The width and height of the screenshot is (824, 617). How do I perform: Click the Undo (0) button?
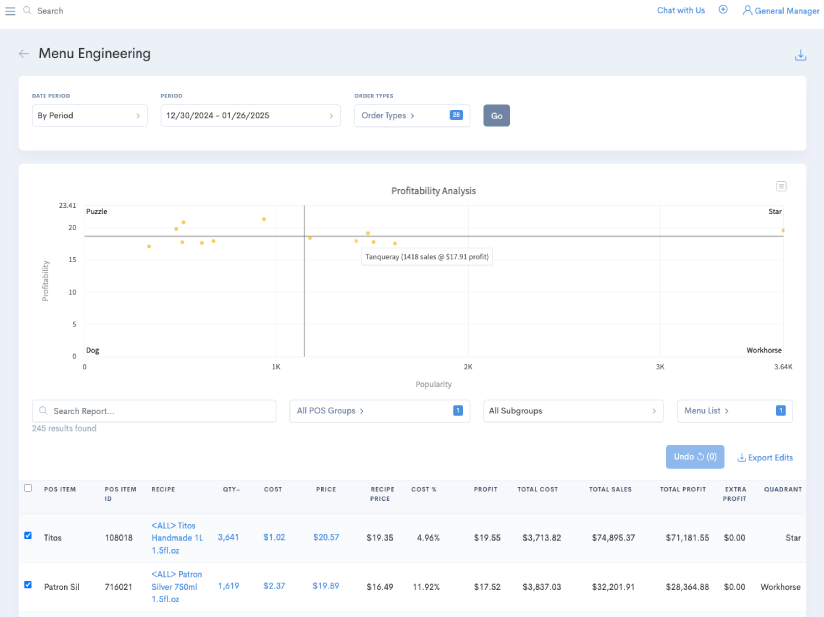pyautogui.click(x=695, y=457)
